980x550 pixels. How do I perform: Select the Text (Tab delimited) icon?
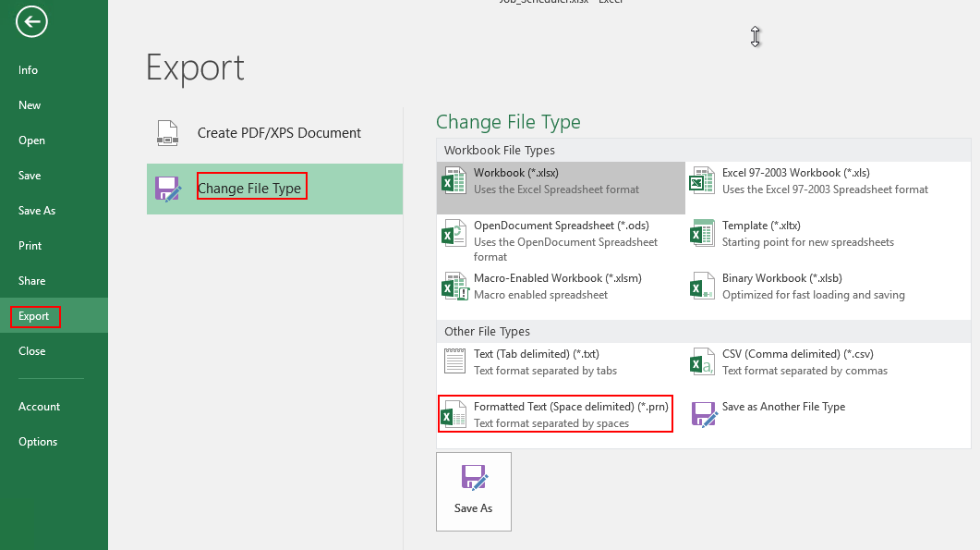pyautogui.click(x=454, y=361)
